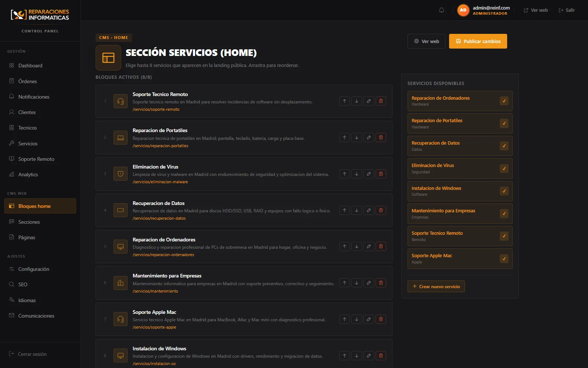
Task: Click the AD user avatar
Action: click(463, 10)
